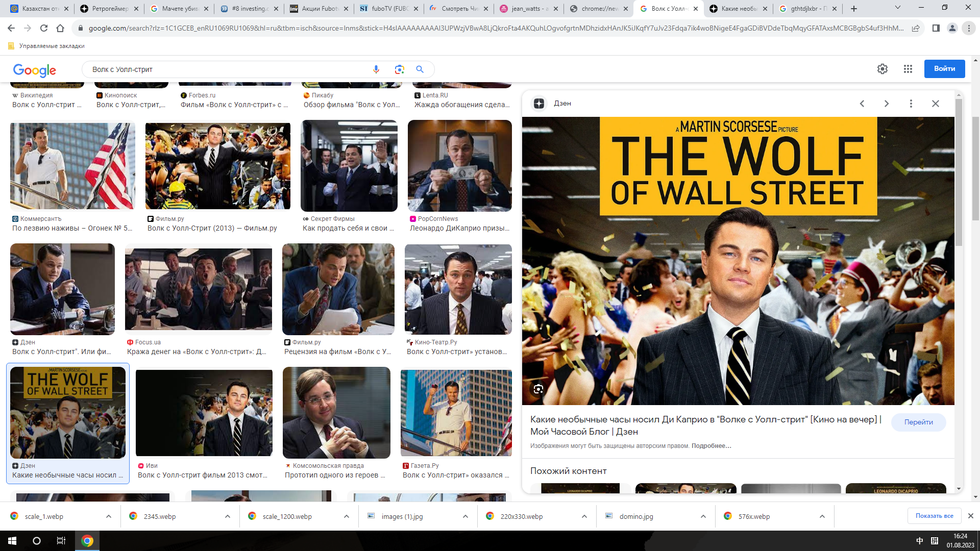Share this page from address bar
This screenshot has height=551, width=980.
(x=916, y=28)
